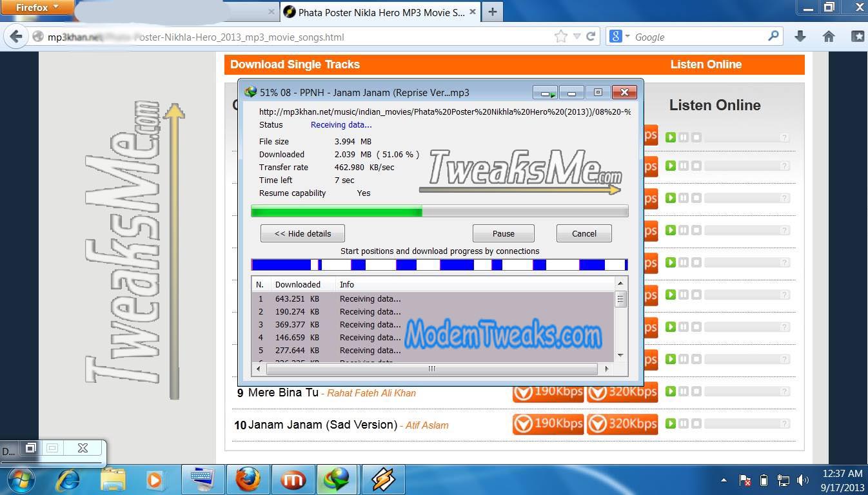The width and height of the screenshot is (868, 495).
Task: Open Internet Download Manager on taskbar
Action: (x=337, y=480)
